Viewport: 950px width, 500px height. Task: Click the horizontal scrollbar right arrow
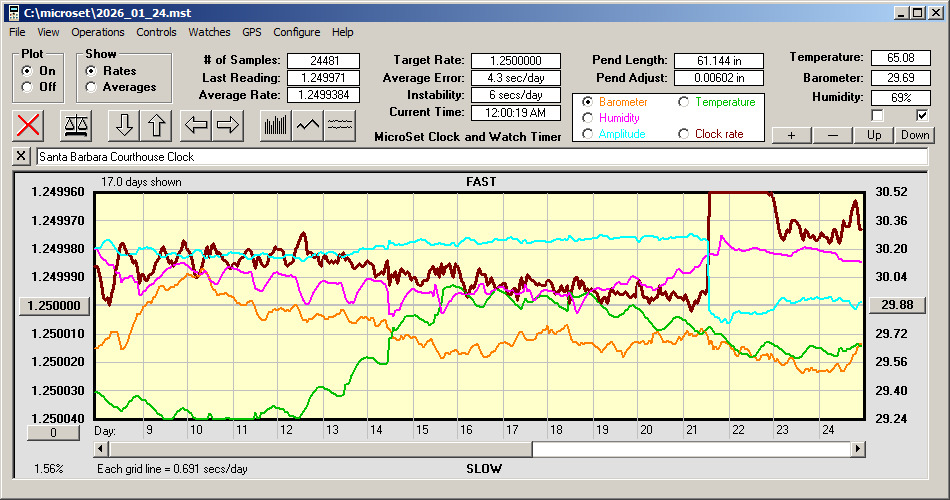click(858, 450)
